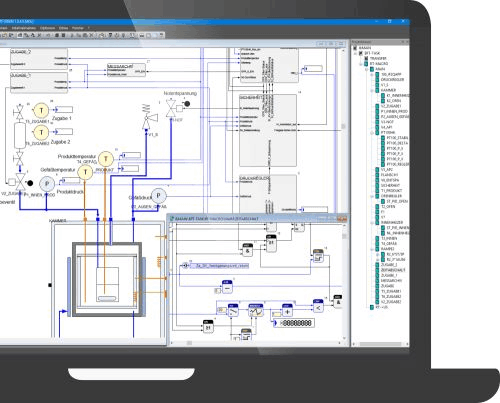Select SICHERHEIT item in the project tree
This screenshot has height=403, width=500.
pos(390,185)
